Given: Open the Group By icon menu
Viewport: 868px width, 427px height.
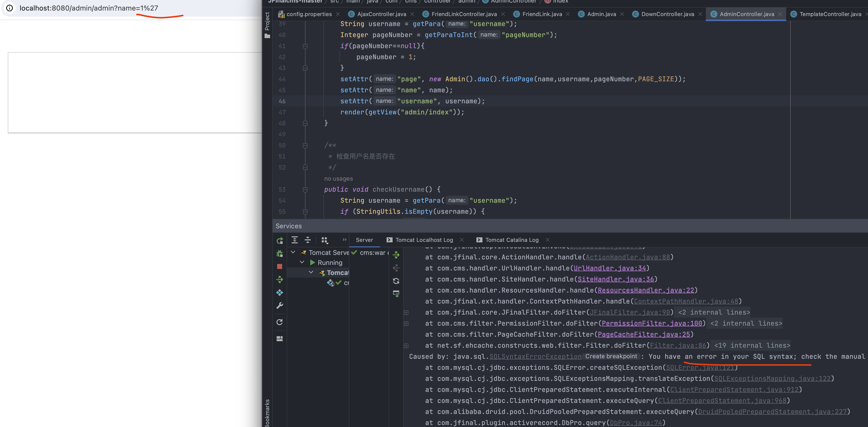Looking at the screenshot, I should (325, 240).
